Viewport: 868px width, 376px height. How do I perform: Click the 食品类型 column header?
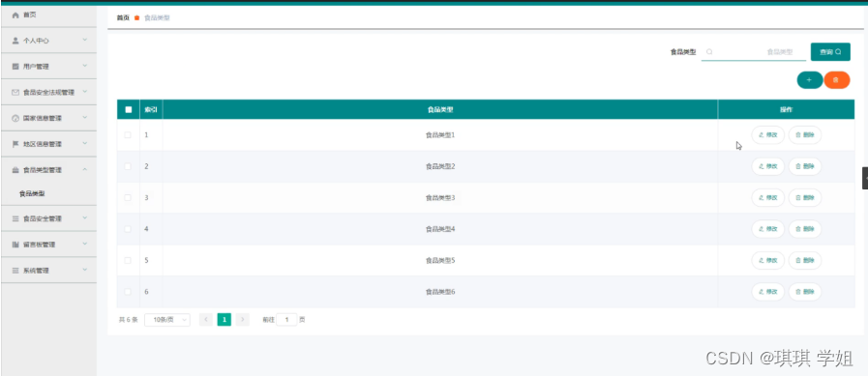[440, 109]
